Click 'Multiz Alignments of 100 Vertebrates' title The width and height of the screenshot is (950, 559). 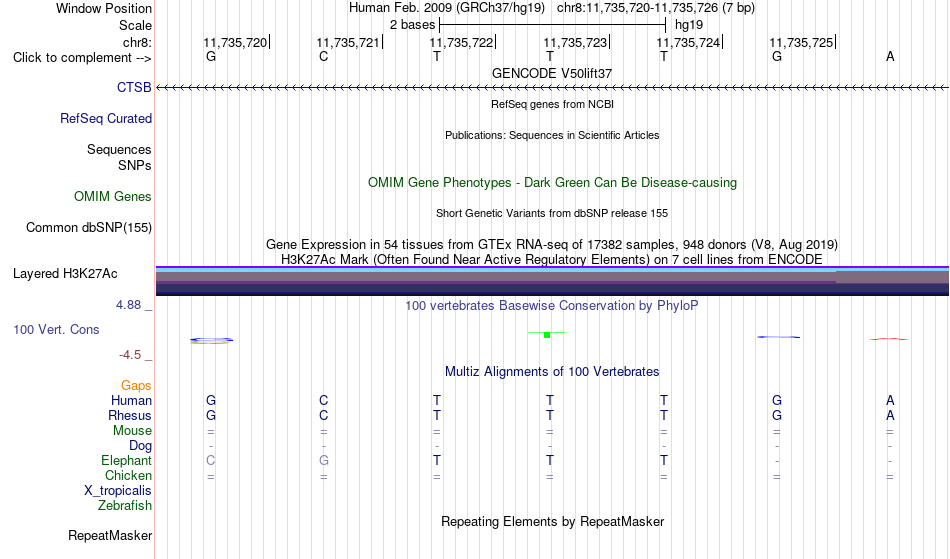click(552, 371)
